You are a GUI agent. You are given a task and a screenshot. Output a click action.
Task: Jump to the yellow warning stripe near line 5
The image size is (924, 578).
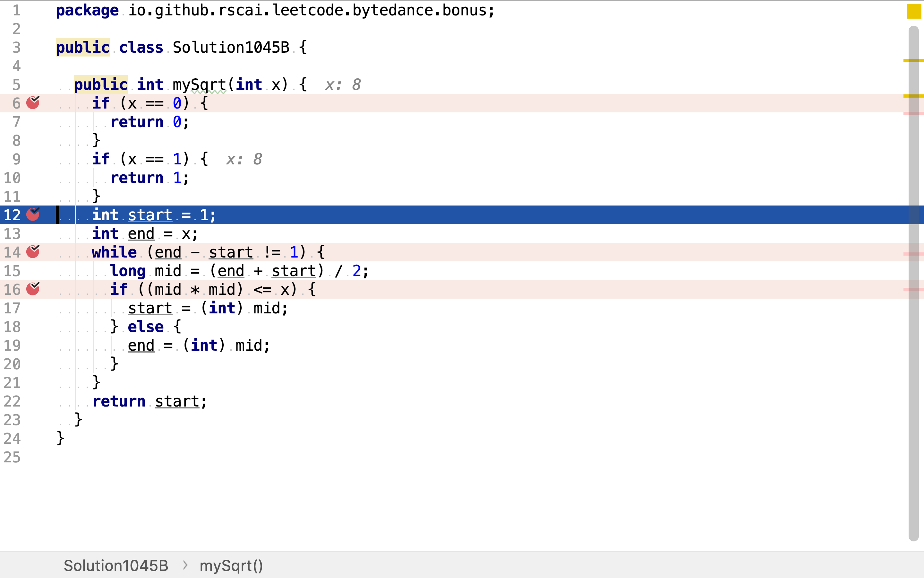pyautogui.click(x=913, y=96)
